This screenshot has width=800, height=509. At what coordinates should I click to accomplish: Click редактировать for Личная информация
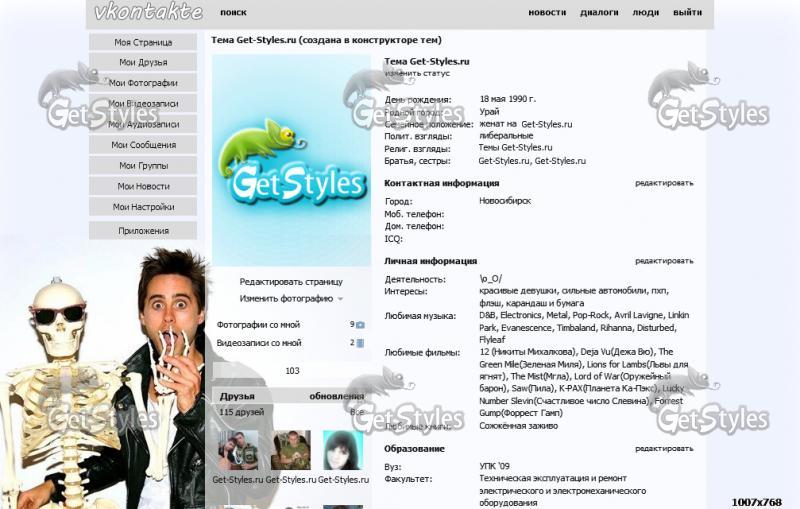(664, 261)
